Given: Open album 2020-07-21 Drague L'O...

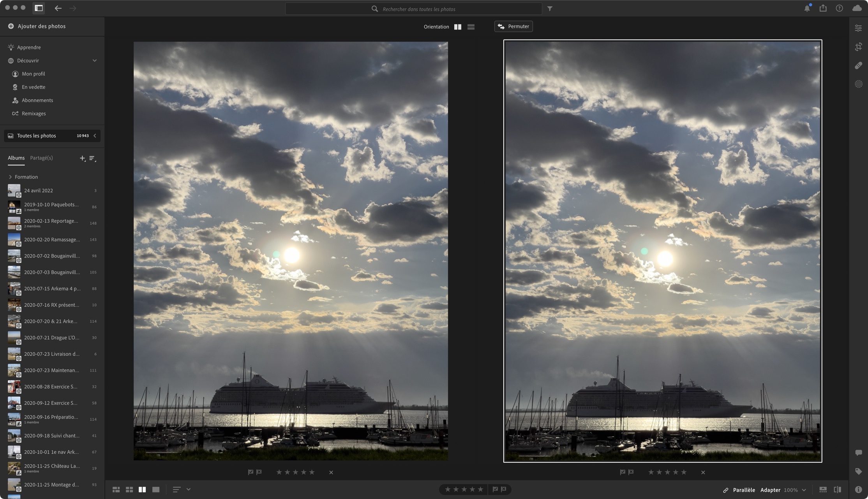Looking at the screenshot, I should pos(52,338).
